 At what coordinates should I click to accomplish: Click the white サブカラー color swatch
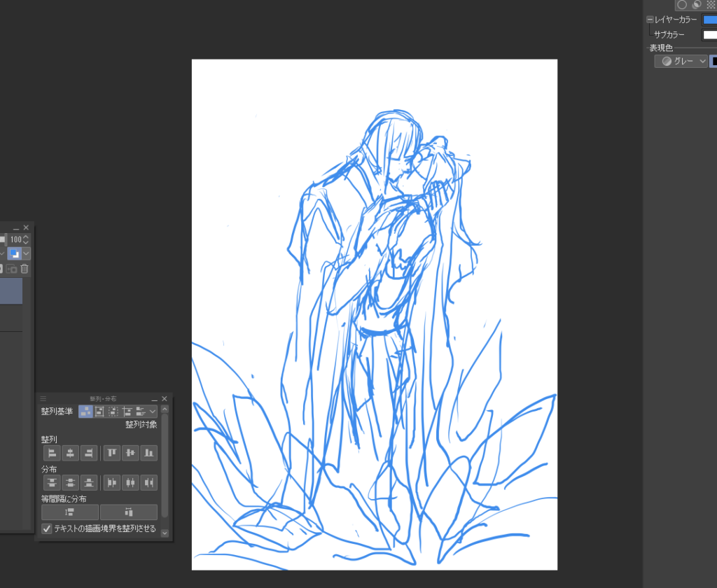pyautogui.click(x=709, y=34)
